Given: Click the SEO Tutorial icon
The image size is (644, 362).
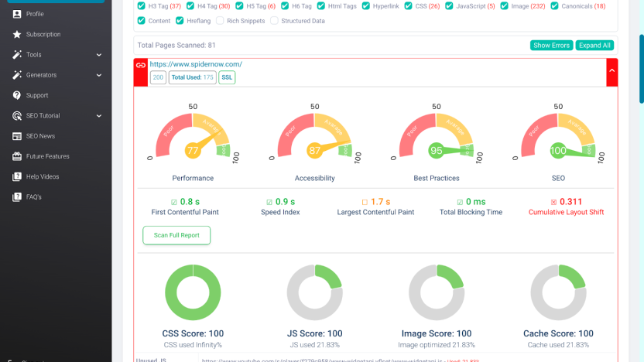Looking at the screenshot, I should pos(17,116).
